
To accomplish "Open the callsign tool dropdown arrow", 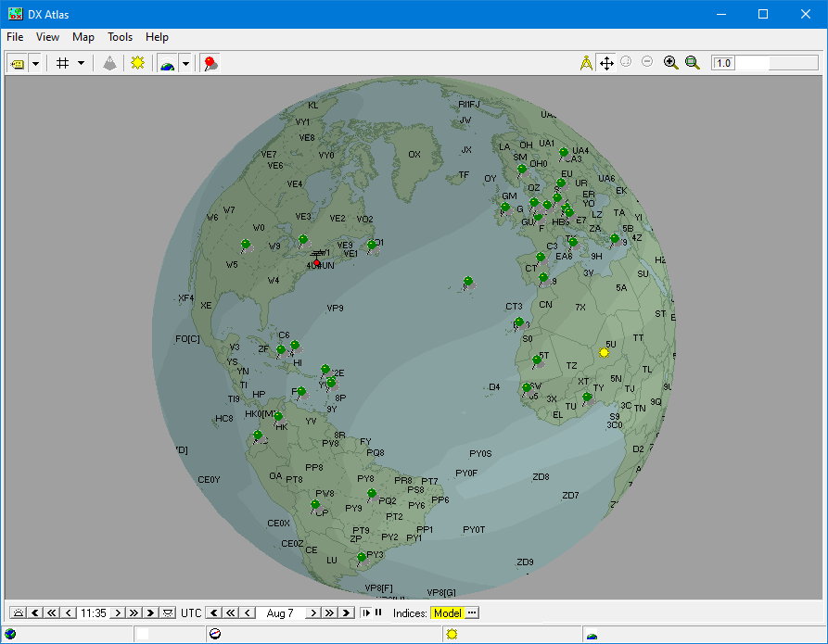I will 35,63.
